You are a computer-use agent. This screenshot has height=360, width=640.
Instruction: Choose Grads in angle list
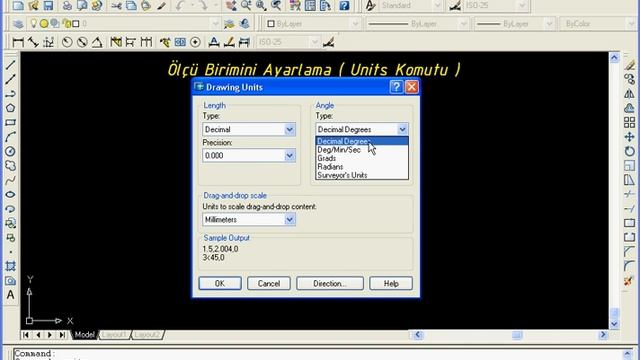tap(362, 158)
